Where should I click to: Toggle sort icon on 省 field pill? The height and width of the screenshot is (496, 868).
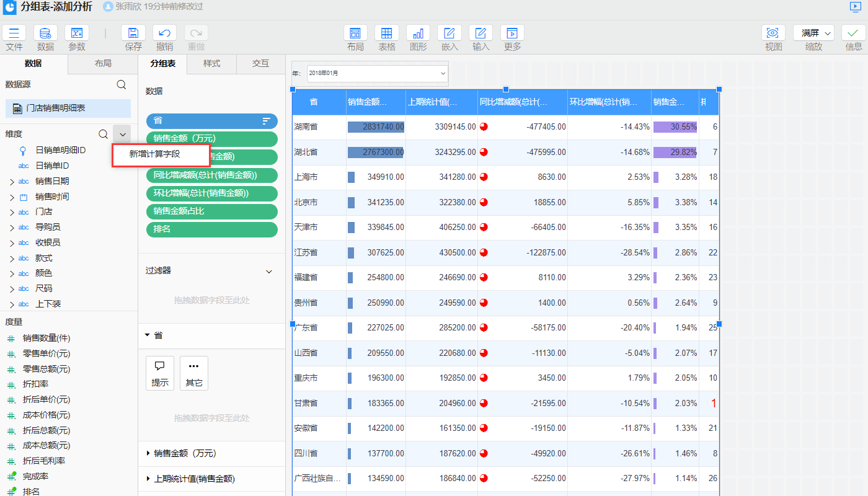[x=267, y=121]
